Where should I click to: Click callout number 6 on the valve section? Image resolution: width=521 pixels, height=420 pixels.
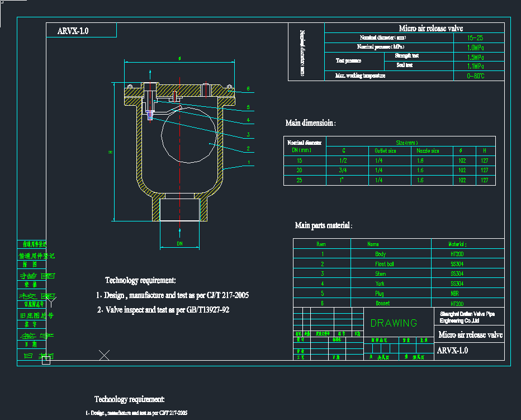point(248,89)
